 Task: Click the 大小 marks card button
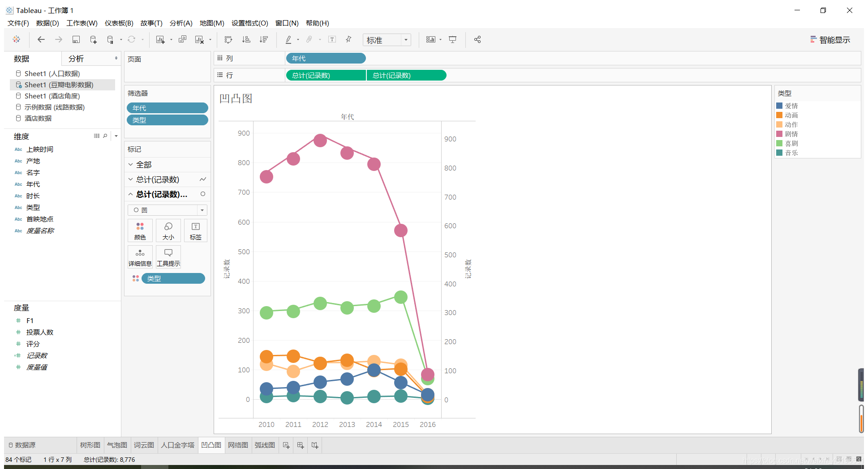coord(168,230)
